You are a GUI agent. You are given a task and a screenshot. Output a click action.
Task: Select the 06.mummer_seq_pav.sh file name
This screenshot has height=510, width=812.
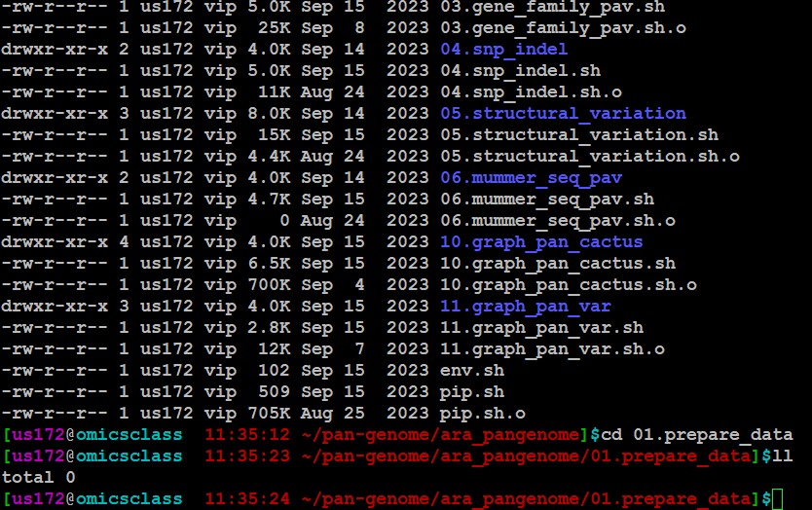click(547, 199)
